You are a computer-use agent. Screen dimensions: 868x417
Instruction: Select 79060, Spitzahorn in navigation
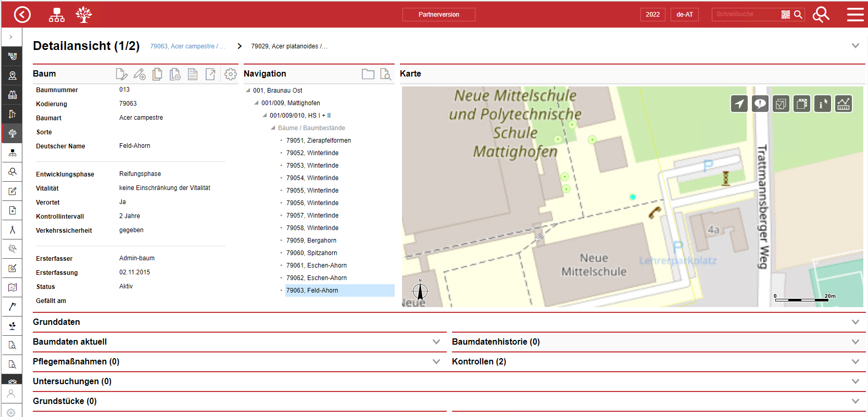point(312,253)
